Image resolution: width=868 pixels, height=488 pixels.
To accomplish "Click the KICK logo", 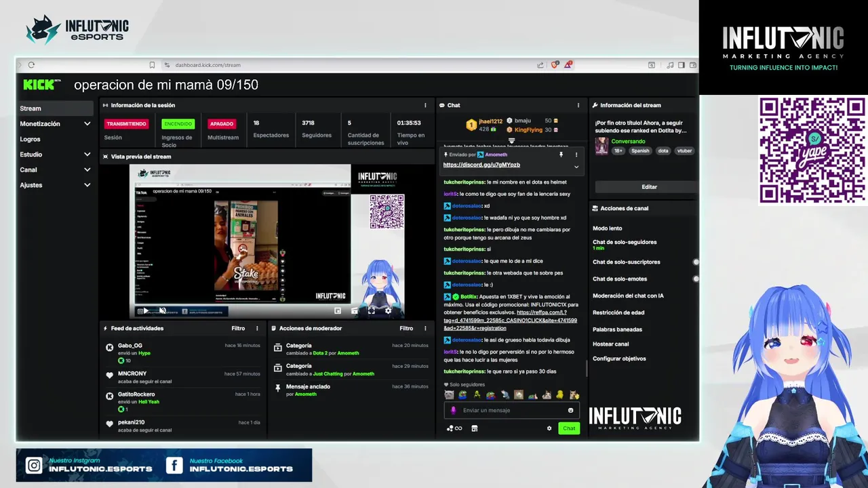I will (42, 85).
